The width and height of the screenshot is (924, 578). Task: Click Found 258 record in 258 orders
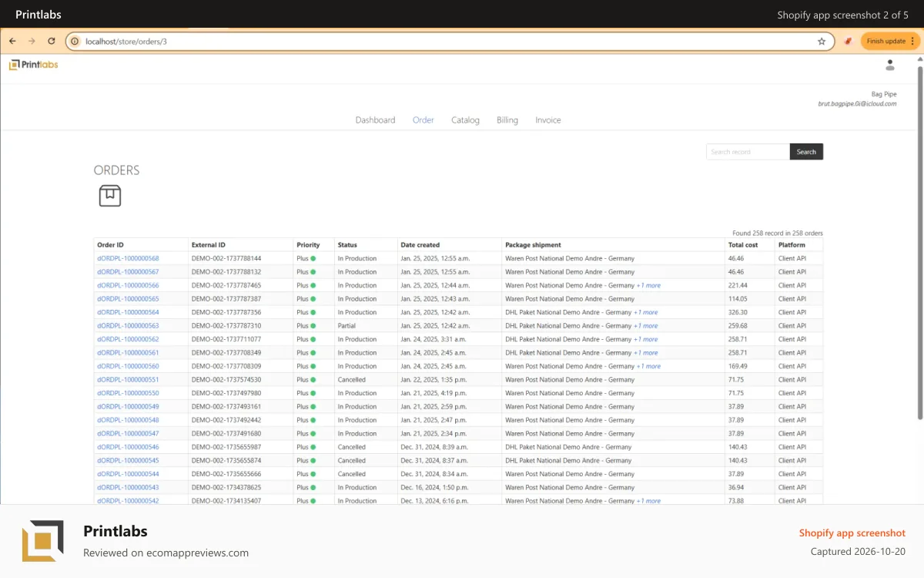(x=777, y=233)
